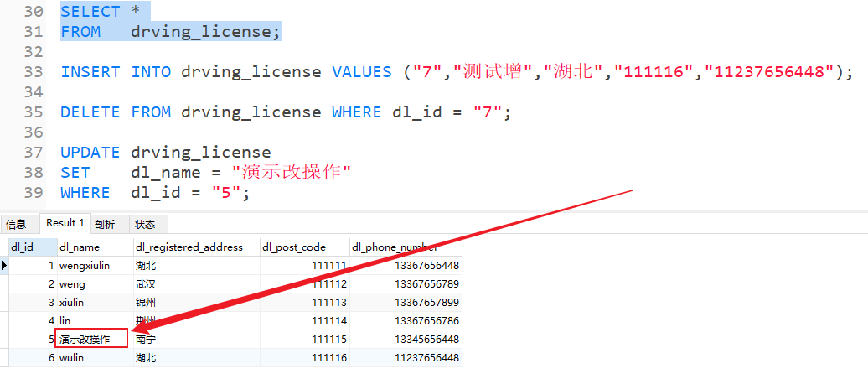
Task: Click the string "演示改操作" on line 38
Action: pos(292,173)
